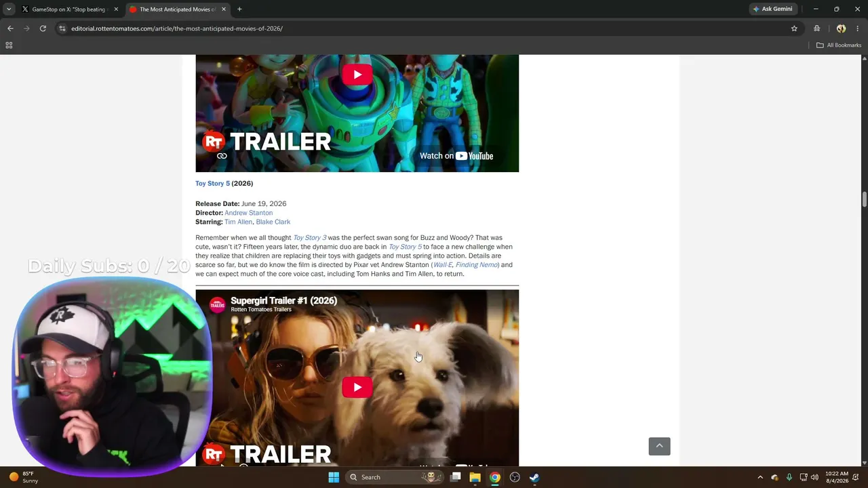868x488 pixels.
Task: Follow the Wall-E link
Action: point(442,265)
